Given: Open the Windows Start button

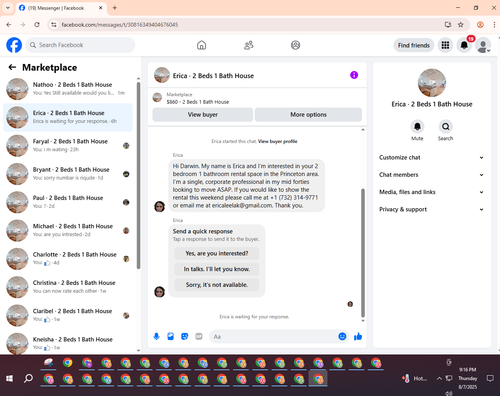Looking at the screenshot, I should 9,378.
